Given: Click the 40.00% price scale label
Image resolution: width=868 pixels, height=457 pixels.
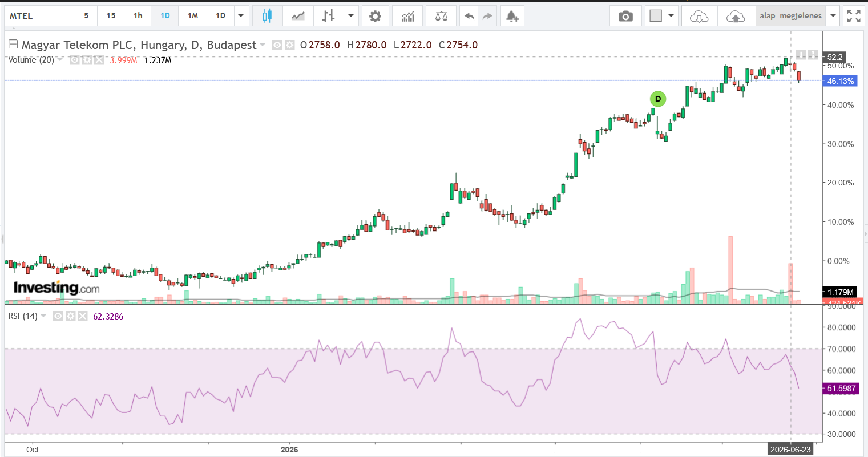Looking at the screenshot, I should [841, 105].
